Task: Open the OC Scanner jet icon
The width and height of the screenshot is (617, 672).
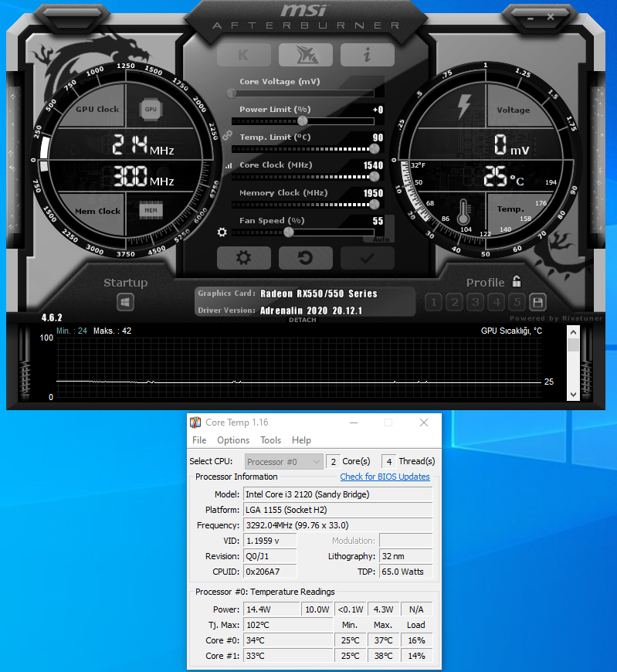Action: tap(306, 55)
